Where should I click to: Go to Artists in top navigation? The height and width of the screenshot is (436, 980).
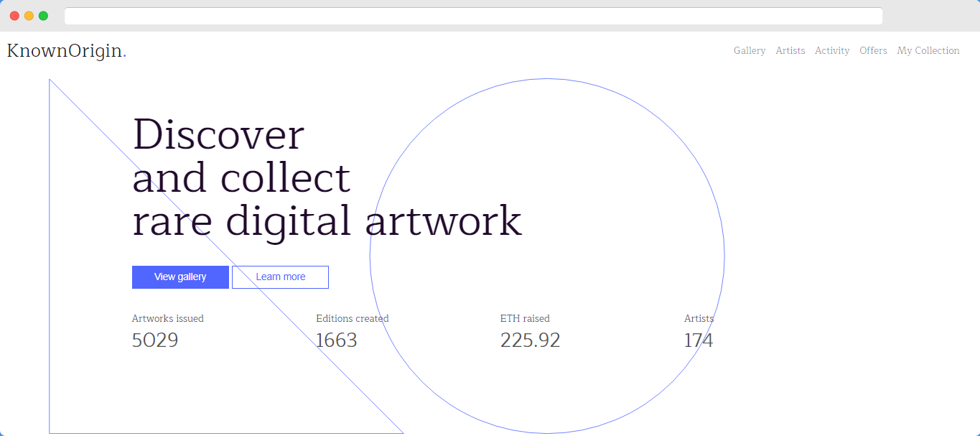[790, 51]
